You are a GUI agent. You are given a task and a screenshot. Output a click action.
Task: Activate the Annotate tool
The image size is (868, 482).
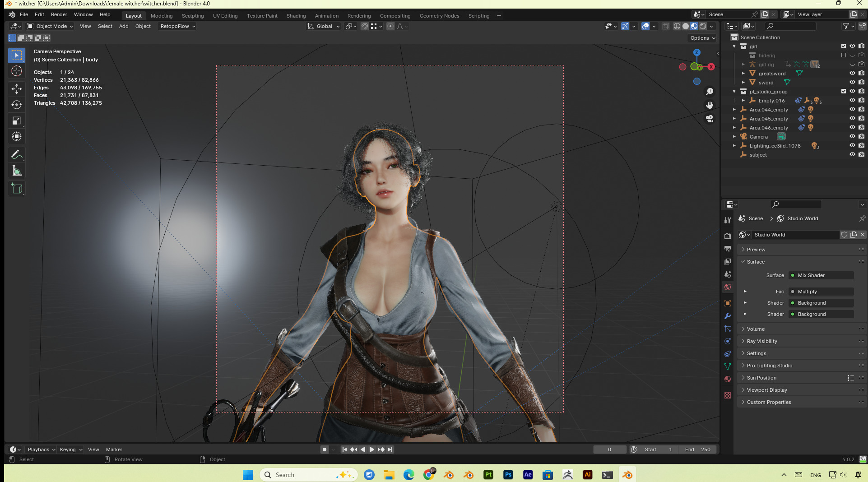17,154
